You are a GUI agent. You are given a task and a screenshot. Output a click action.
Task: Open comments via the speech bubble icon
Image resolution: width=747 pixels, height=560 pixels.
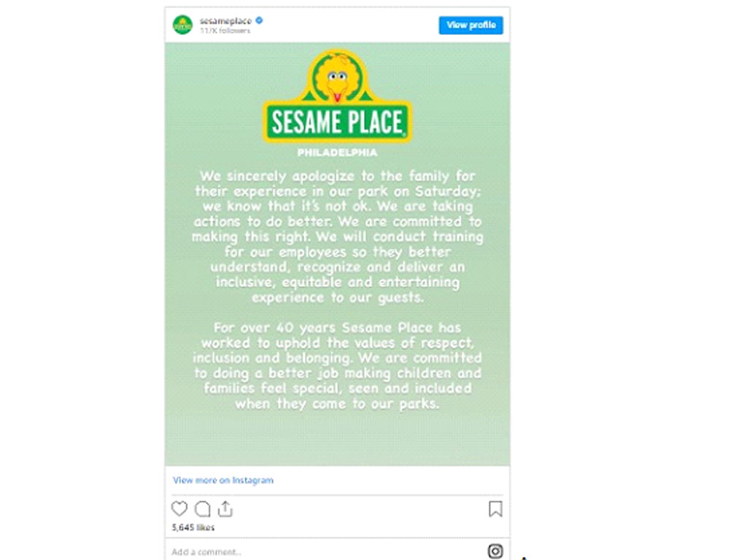[203, 509]
